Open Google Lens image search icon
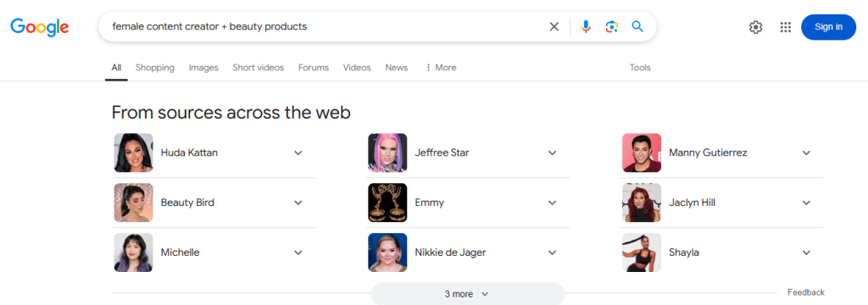 (611, 26)
